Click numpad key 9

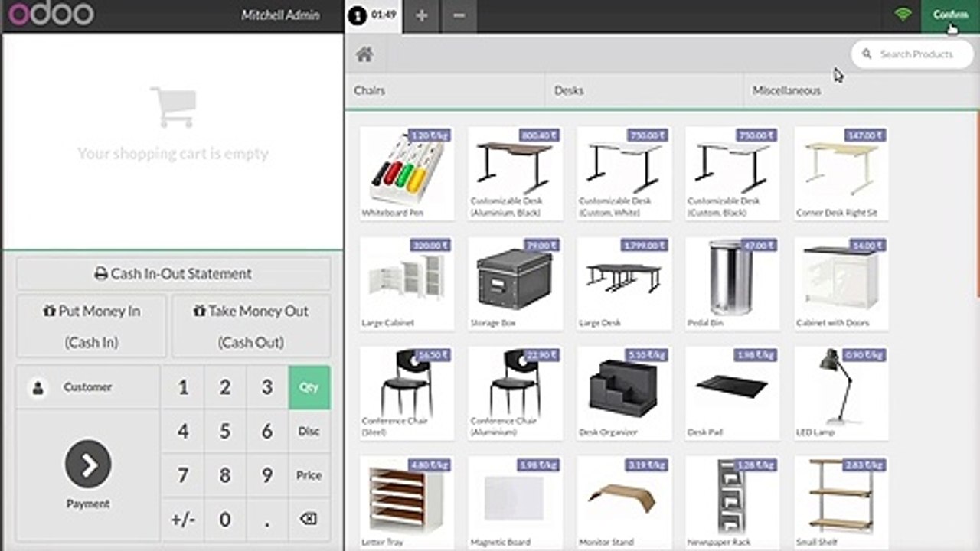click(x=267, y=475)
